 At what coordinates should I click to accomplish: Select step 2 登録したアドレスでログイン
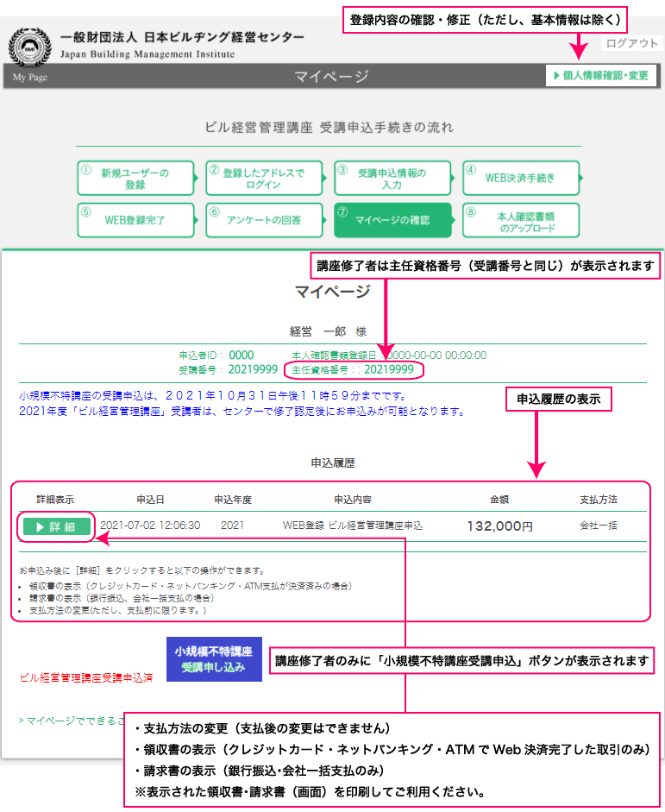tap(264, 178)
